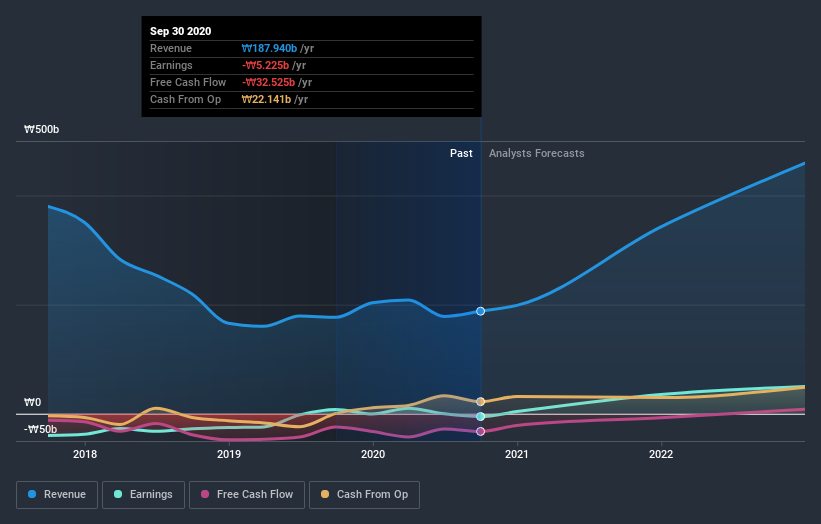Toggle the Free Cash Flow legend button
Viewport: 821px width, 524px height.
247,495
